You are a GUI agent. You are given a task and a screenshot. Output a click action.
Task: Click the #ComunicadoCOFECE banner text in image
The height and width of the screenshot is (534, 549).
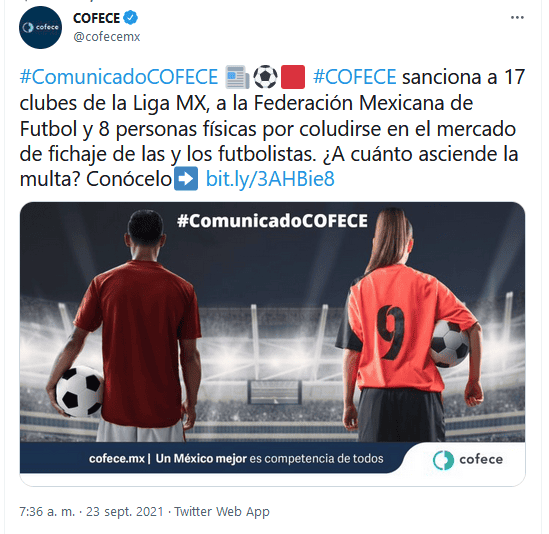[x=272, y=221]
